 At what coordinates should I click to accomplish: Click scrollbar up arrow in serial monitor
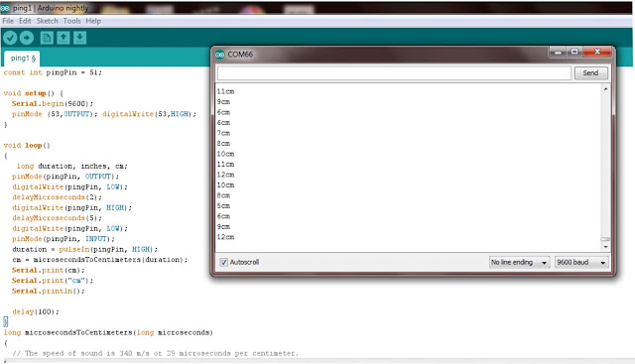(x=605, y=88)
